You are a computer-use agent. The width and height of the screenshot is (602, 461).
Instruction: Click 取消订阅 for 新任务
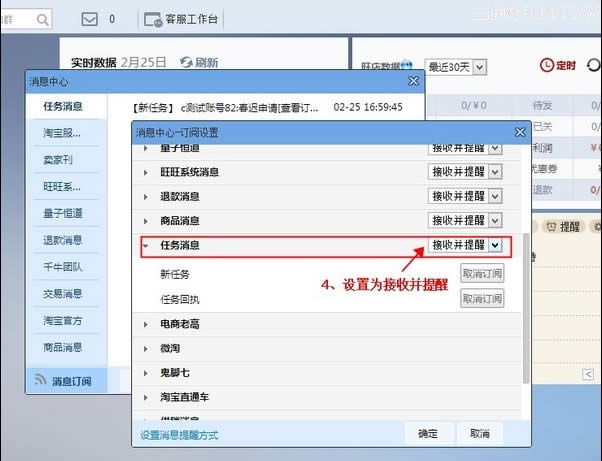tap(482, 274)
